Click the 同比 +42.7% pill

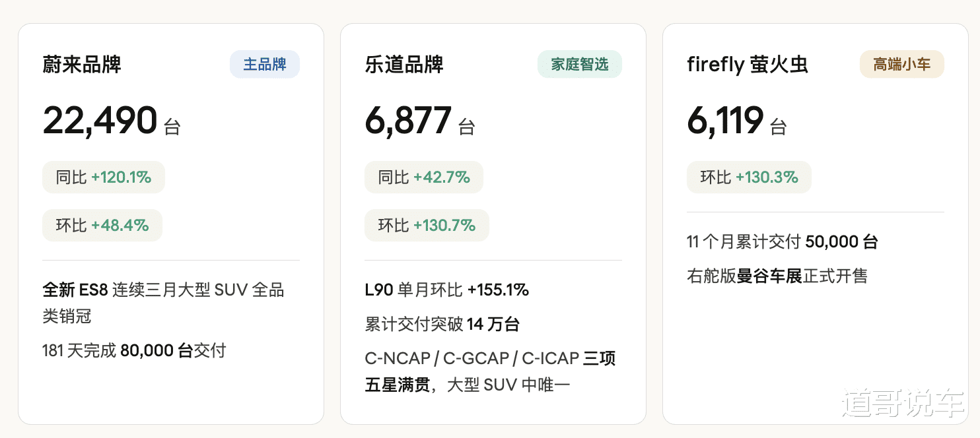point(424,177)
